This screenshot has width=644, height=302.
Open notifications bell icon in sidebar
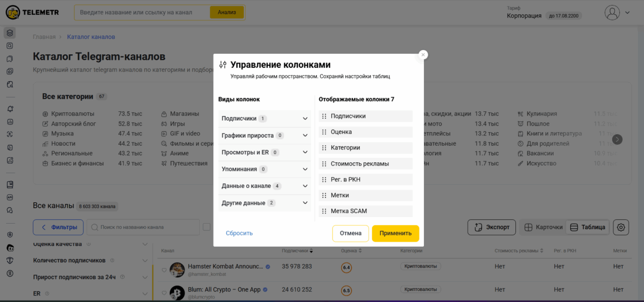[10, 109]
